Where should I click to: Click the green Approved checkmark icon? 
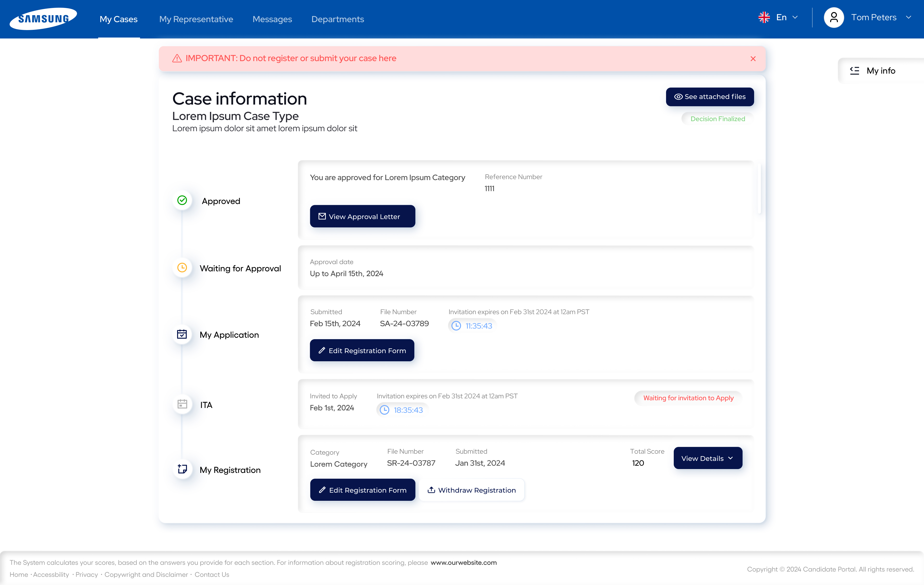click(x=182, y=200)
